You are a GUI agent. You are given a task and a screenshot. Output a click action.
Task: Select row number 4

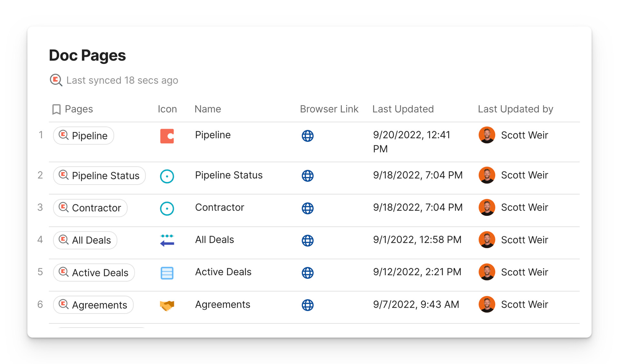click(40, 240)
